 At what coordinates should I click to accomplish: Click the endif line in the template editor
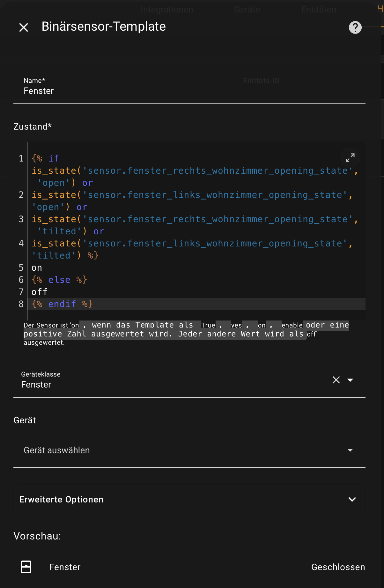pos(62,304)
